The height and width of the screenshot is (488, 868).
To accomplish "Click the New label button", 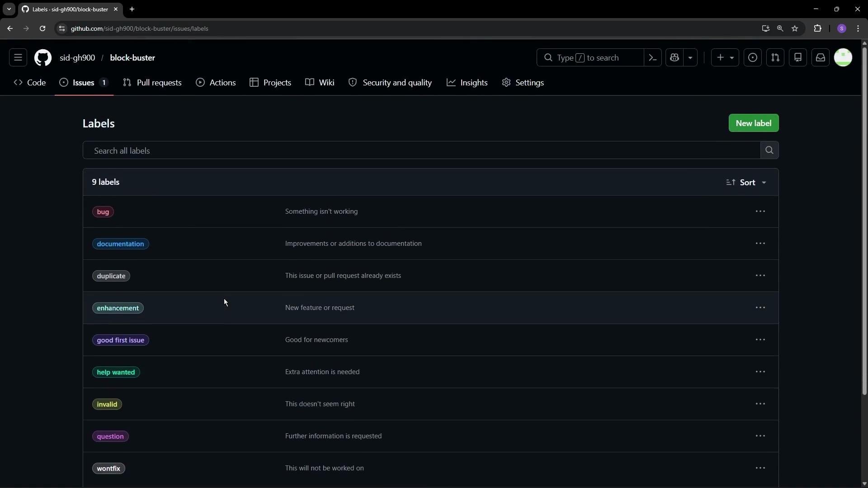I will (x=754, y=123).
